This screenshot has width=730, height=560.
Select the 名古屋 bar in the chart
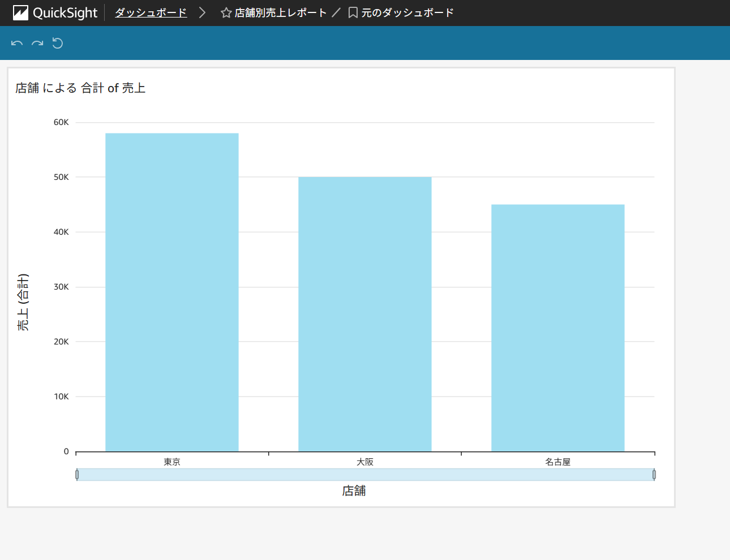pos(557,328)
